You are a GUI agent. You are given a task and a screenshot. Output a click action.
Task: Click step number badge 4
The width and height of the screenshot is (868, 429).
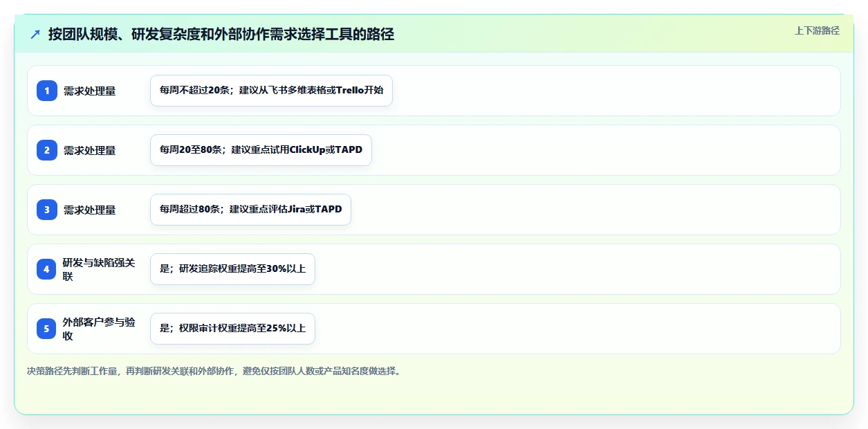click(47, 269)
